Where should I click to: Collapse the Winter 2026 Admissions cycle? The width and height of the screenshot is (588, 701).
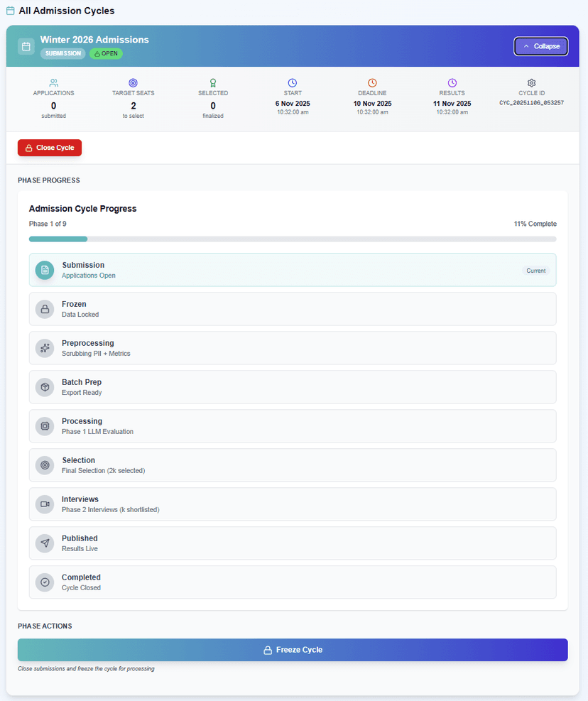pos(540,46)
